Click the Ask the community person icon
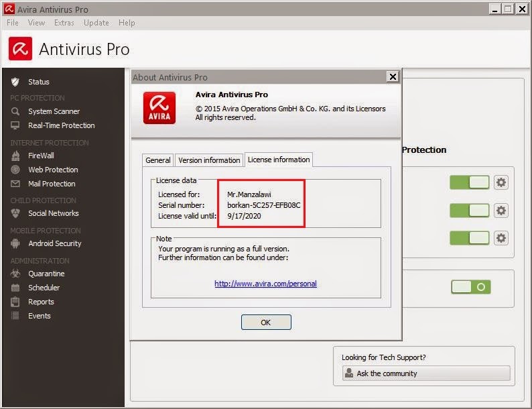This screenshot has height=409, width=532. (349, 373)
